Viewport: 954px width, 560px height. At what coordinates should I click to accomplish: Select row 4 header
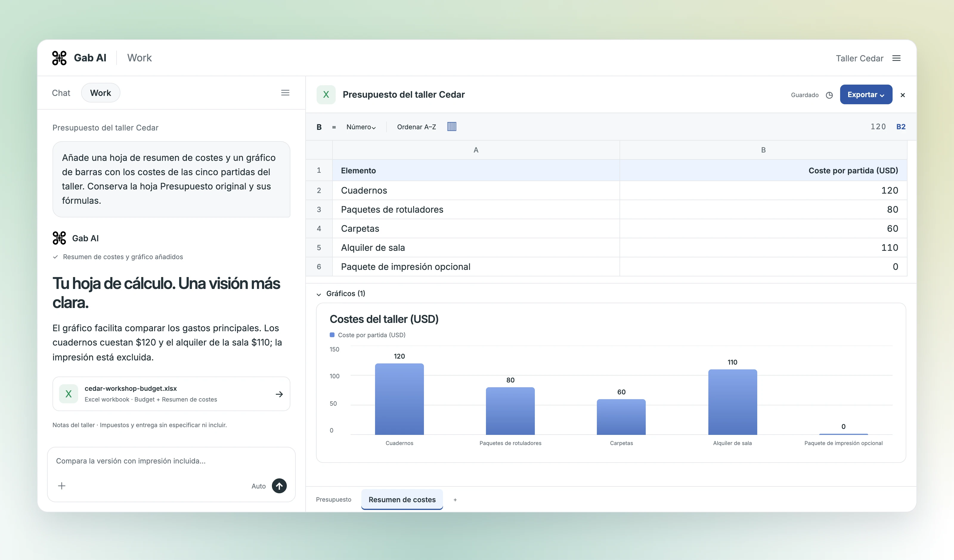click(319, 228)
